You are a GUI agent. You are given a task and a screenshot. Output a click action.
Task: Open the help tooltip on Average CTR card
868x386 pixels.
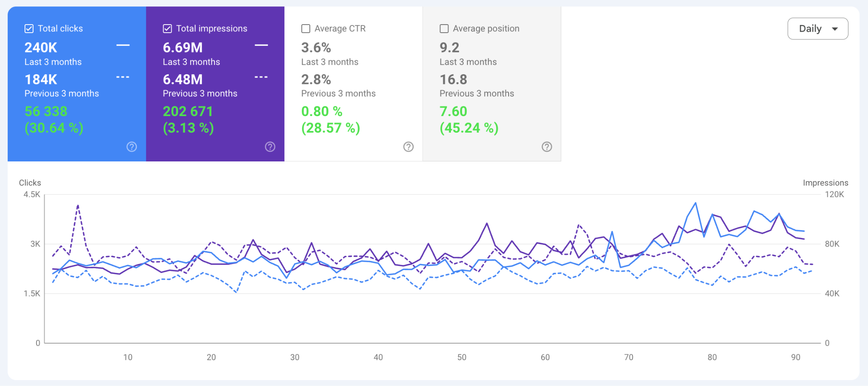[x=408, y=147]
